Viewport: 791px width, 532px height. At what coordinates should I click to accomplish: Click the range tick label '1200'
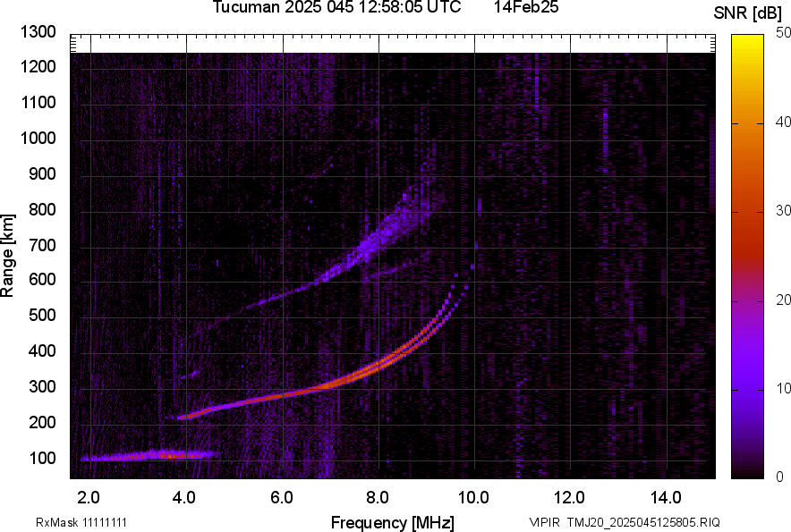(x=38, y=66)
